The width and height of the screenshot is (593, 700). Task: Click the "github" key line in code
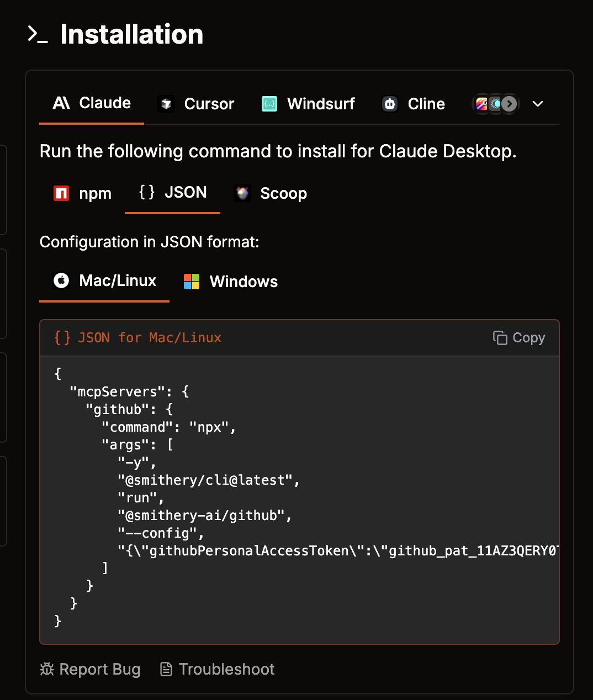click(x=130, y=410)
